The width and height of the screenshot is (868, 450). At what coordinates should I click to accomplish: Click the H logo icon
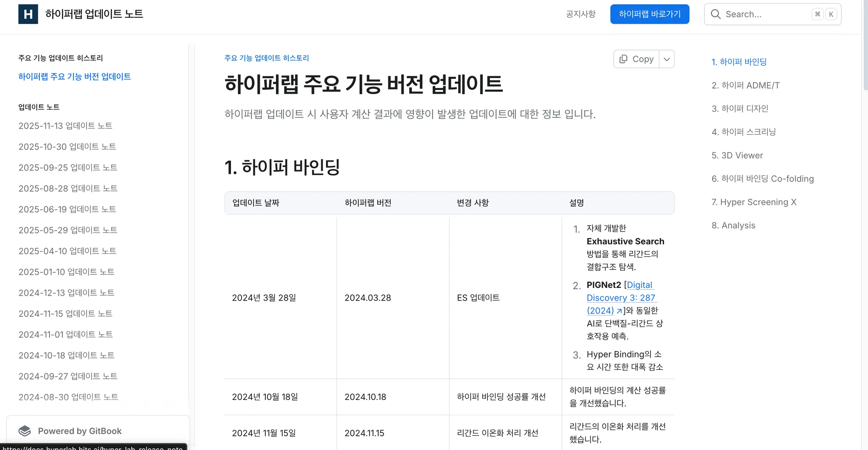(x=28, y=14)
